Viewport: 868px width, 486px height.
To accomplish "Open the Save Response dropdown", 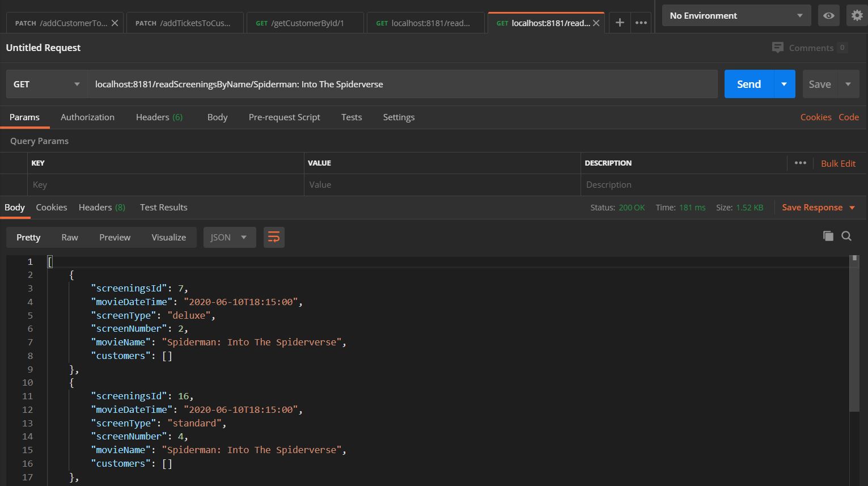I will [x=819, y=208].
